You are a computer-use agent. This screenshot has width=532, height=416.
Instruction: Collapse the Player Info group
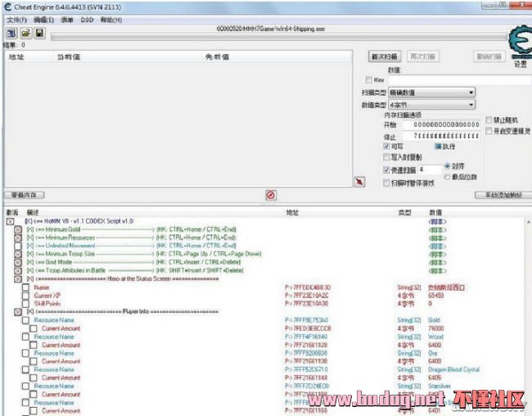point(18,312)
